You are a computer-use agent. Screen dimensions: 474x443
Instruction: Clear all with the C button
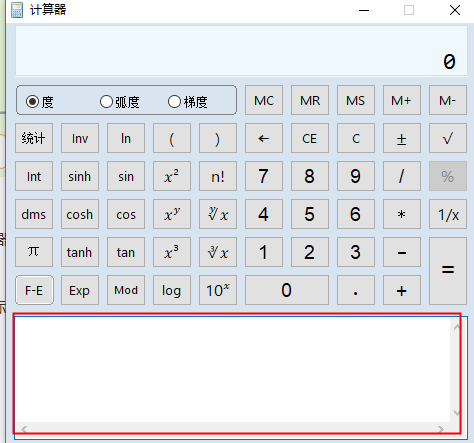(356, 138)
